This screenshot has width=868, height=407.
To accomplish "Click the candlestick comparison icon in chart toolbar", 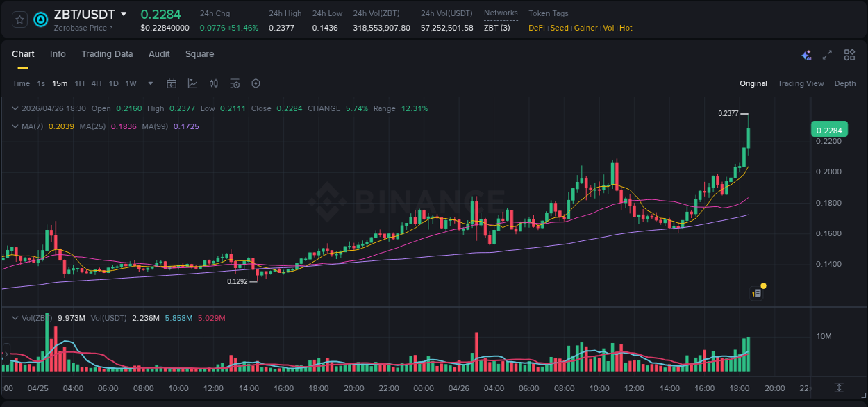I will 213,83.
